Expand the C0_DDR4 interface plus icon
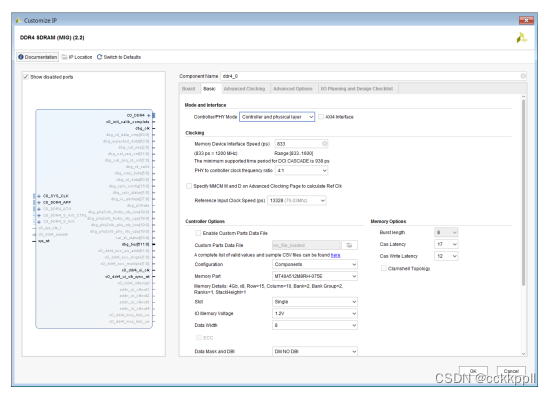Image resolution: width=551 pixels, height=395 pixels. pos(149,115)
